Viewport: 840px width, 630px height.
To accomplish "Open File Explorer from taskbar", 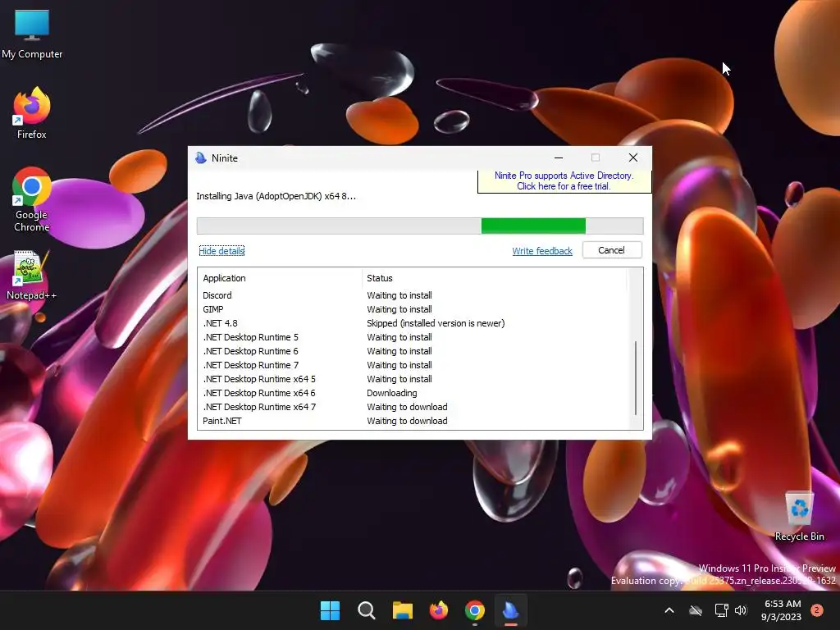I will [x=402, y=610].
